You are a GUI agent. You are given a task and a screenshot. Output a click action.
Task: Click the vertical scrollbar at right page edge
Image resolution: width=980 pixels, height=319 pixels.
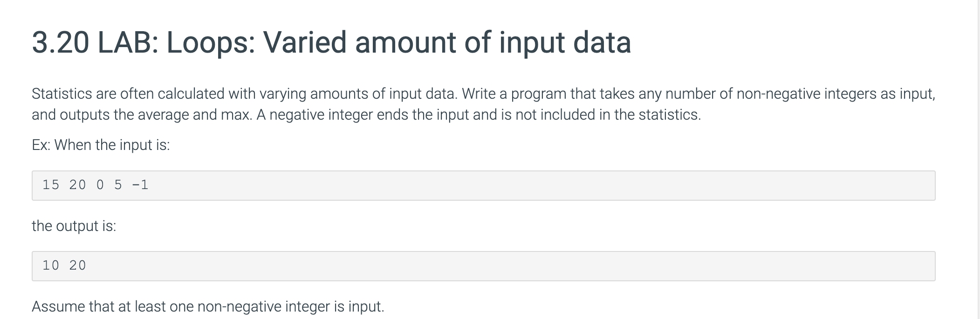(x=978, y=159)
